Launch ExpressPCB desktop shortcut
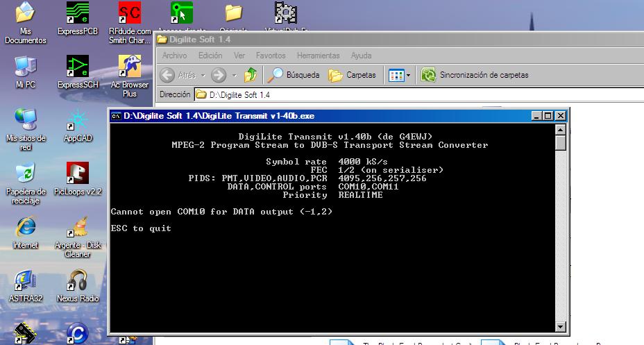This screenshot has width=644, height=345. point(78,12)
